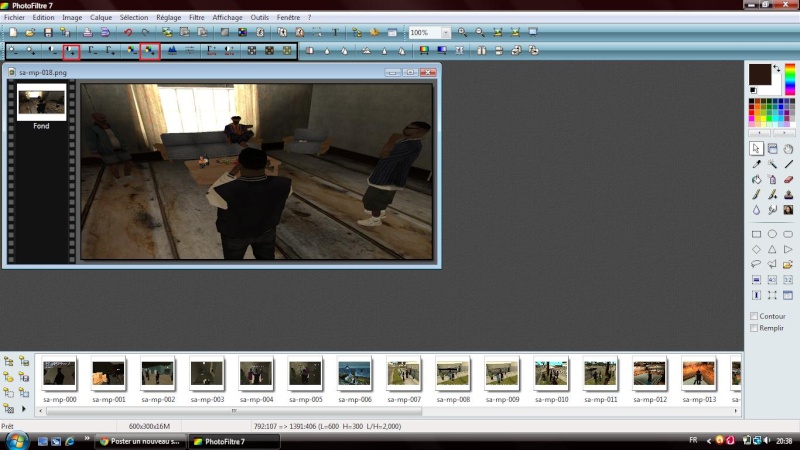The image size is (800, 450).
Task: Click the Open file folder icon
Action: (30, 33)
